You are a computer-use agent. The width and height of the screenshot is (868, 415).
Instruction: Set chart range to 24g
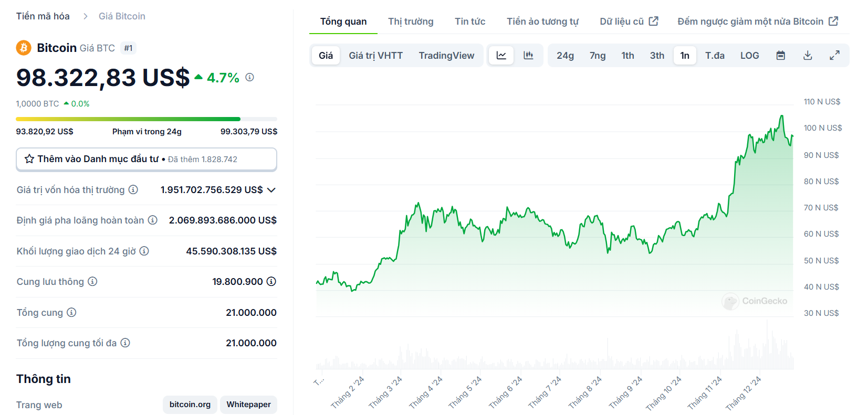(x=565, y=56)
